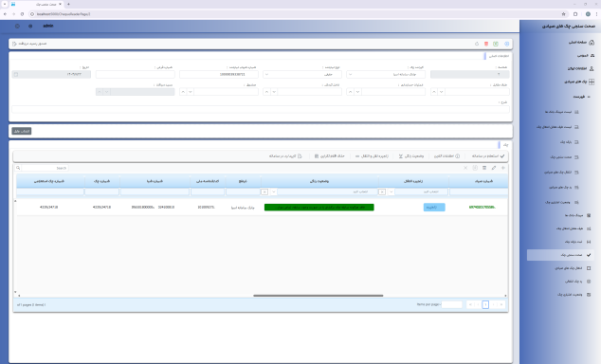The width and height of the screenshot is (601, 364).
Task: Open the user profile item in sidebar
Action: [581, 68]
